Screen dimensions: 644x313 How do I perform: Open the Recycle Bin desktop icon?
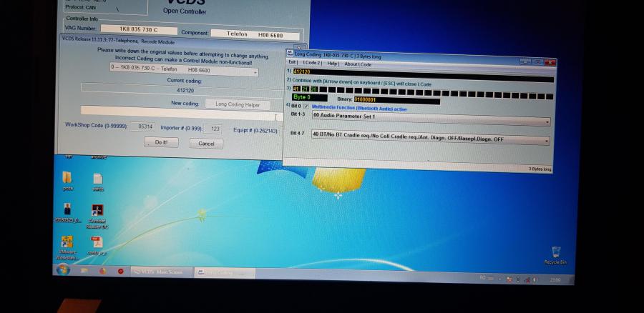[555, 252]
